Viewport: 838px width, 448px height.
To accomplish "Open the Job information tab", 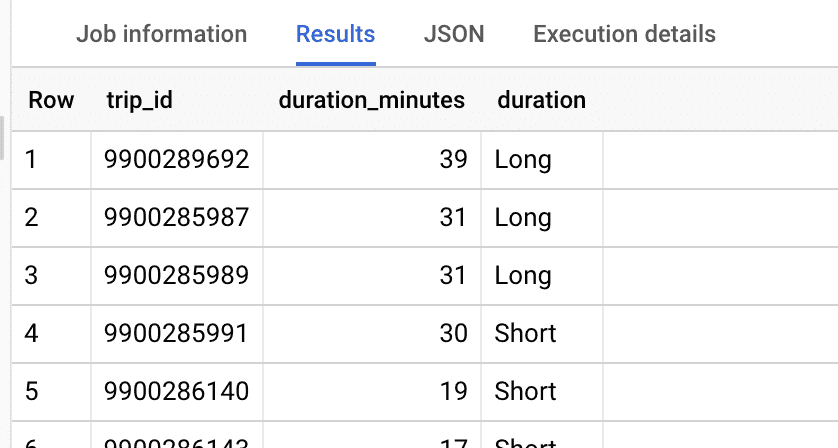I will 161,34.
